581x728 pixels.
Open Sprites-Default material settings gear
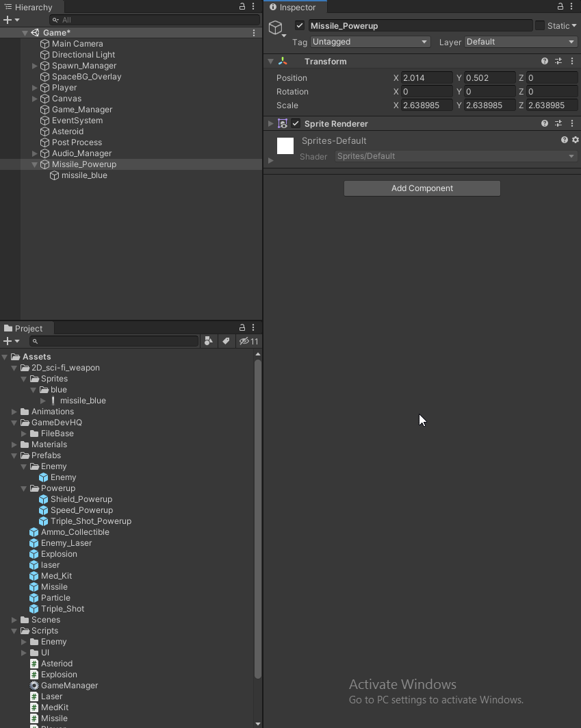[576, 140]
